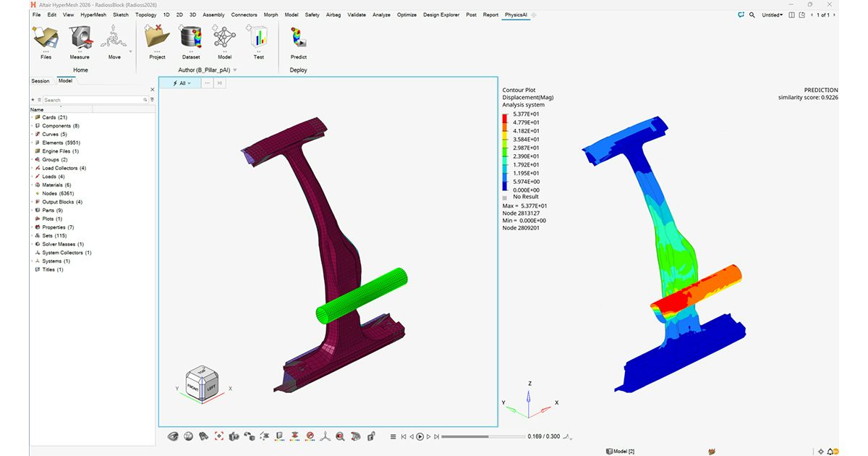Image resolution: width=868 pixels, height=456 pixels.
Task: Click the trash icon in the Model browser
Action: tap(39, 100)
